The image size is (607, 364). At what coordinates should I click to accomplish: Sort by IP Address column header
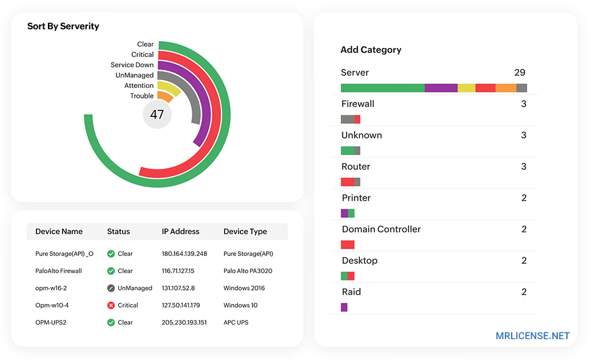click(x=180, y=231)
